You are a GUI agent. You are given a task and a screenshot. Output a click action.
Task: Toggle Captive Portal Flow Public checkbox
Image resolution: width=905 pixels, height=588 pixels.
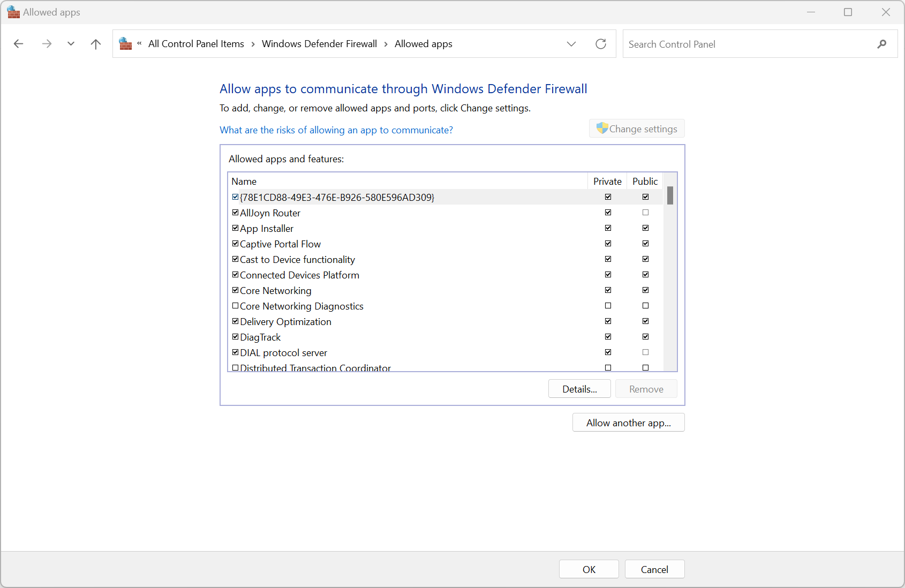click(645, 244)
